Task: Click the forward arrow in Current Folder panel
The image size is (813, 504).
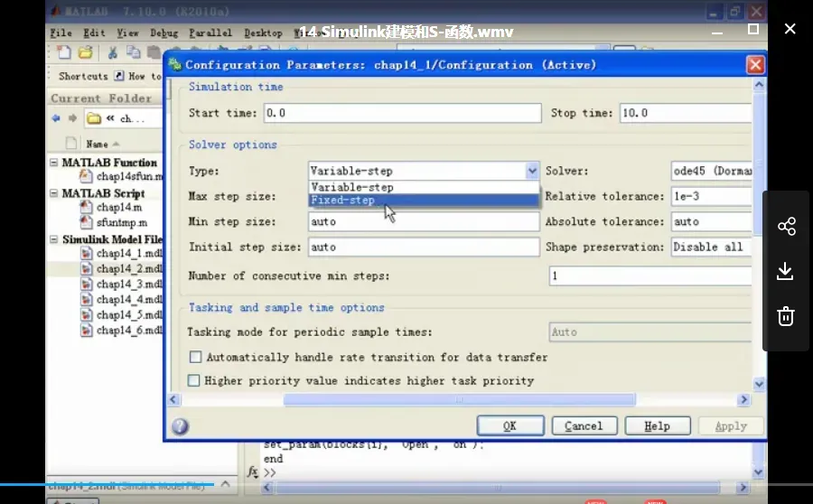Action: 72,118
